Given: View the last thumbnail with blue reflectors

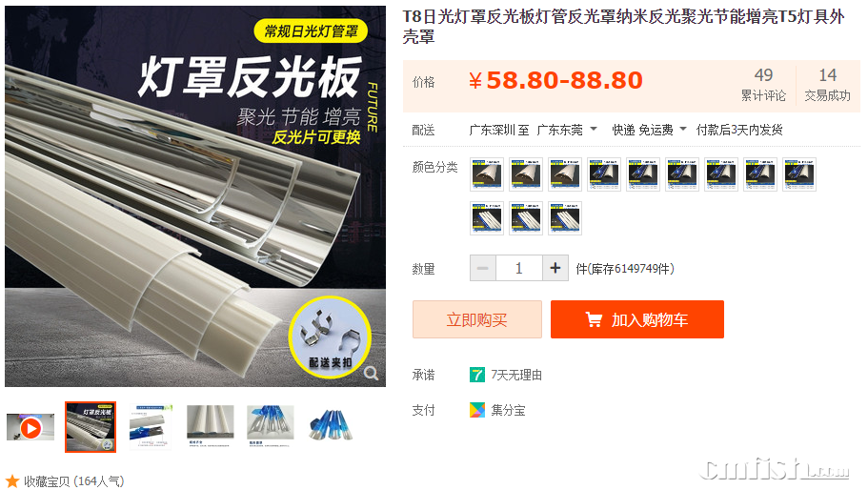Looking at the screenshot, I should (x=330, y=425).
